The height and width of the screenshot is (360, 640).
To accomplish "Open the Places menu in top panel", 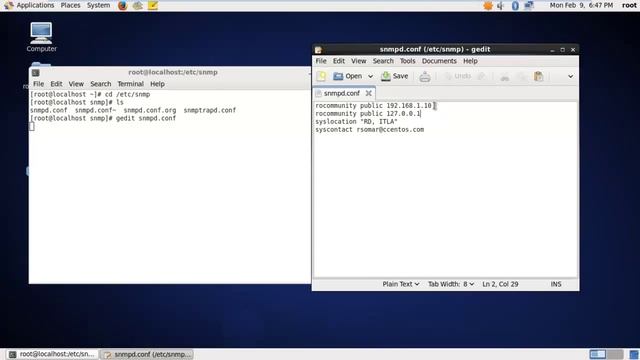I will [x=70, y=5].
